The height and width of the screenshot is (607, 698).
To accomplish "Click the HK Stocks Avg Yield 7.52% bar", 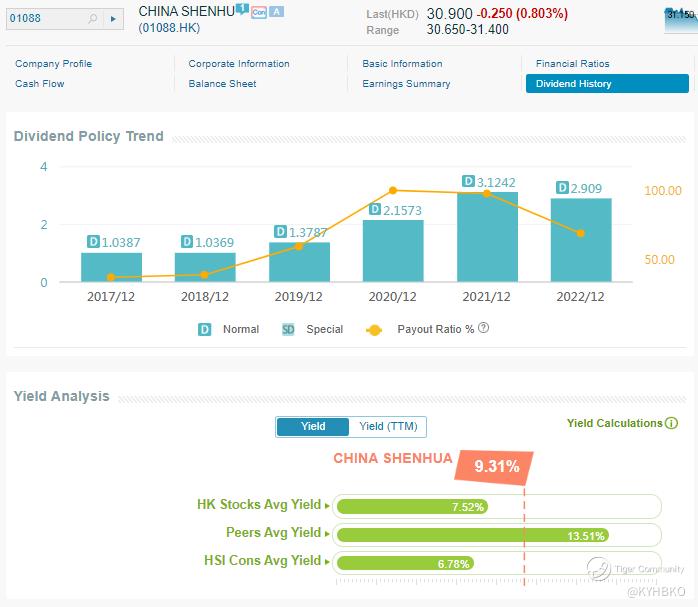I will point(413,506).
